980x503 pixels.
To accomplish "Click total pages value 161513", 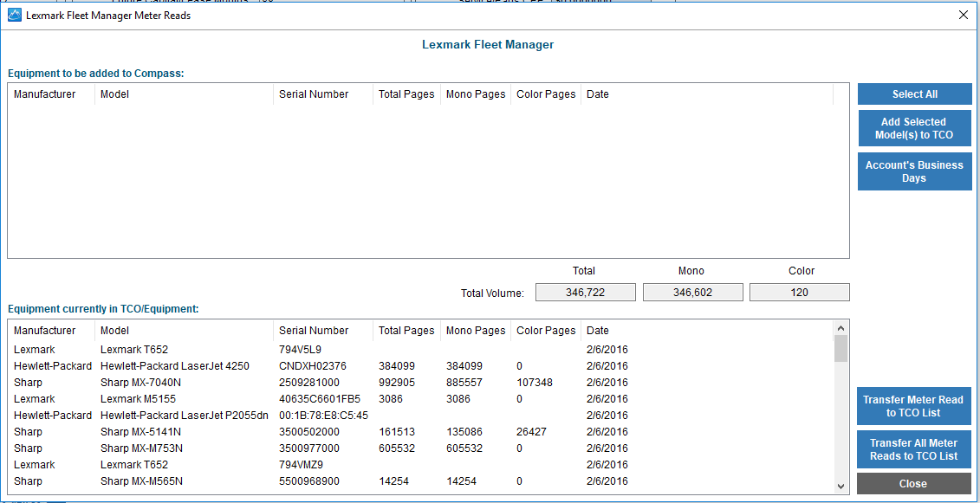I will [397, 432].
